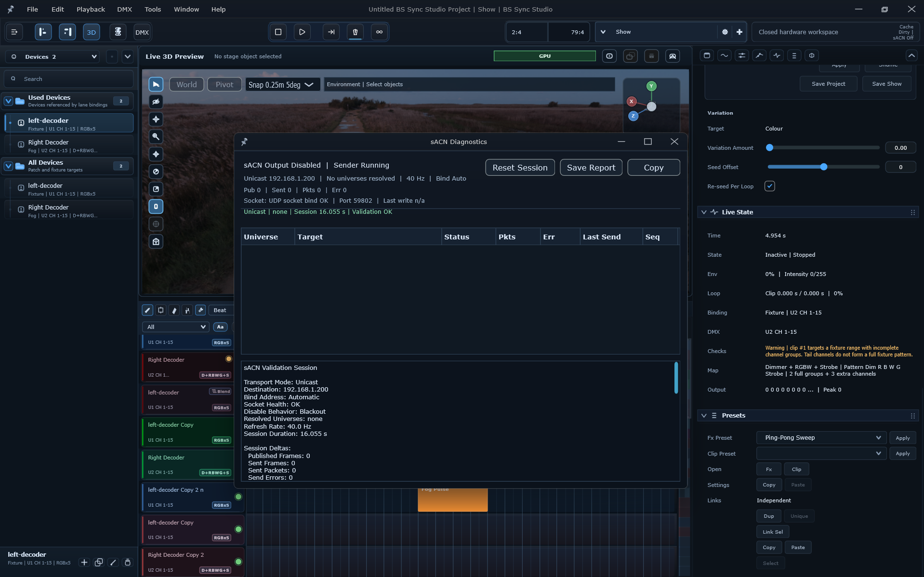Click the green Y axis gizmo handle
Screen dimensions: 924x577
coord(651,86)
